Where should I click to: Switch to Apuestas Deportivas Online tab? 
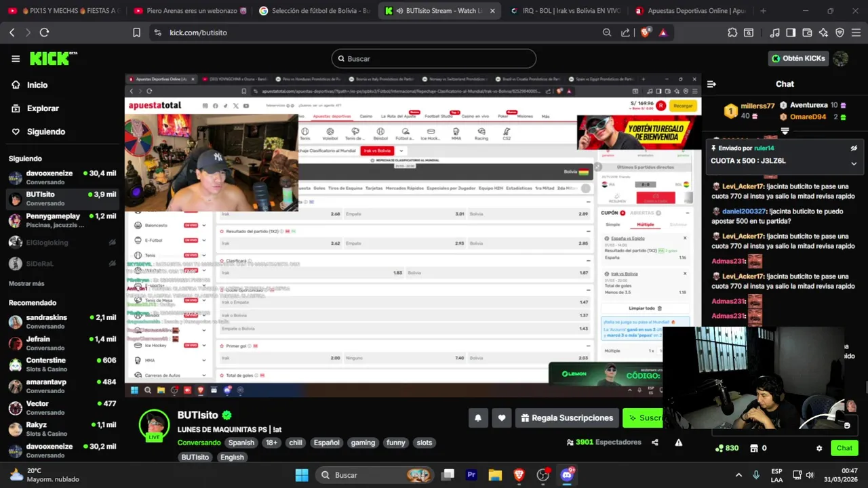point(690,11)
